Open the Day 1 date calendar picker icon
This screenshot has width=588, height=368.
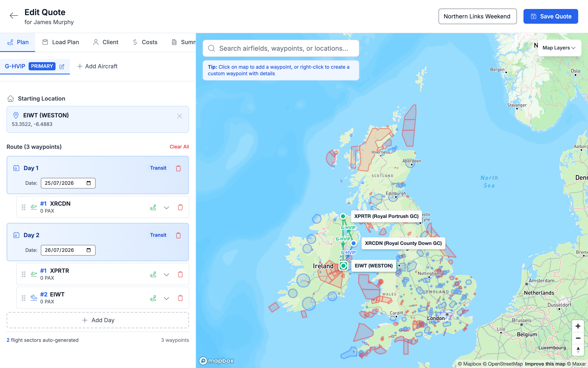tap(89, 183)
